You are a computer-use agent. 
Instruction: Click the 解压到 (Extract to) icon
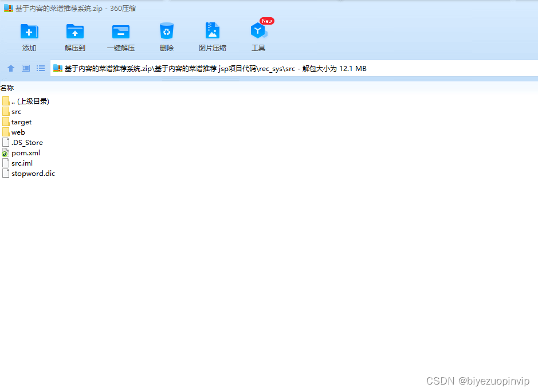75,32
